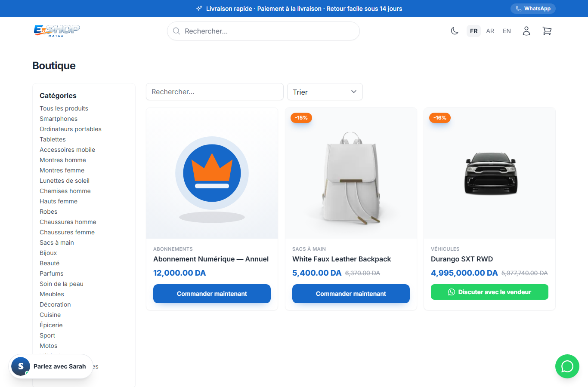Select Lunettes de soleil category
The height and width of the screenshot is (387, 588).
(x=65, y=181)
